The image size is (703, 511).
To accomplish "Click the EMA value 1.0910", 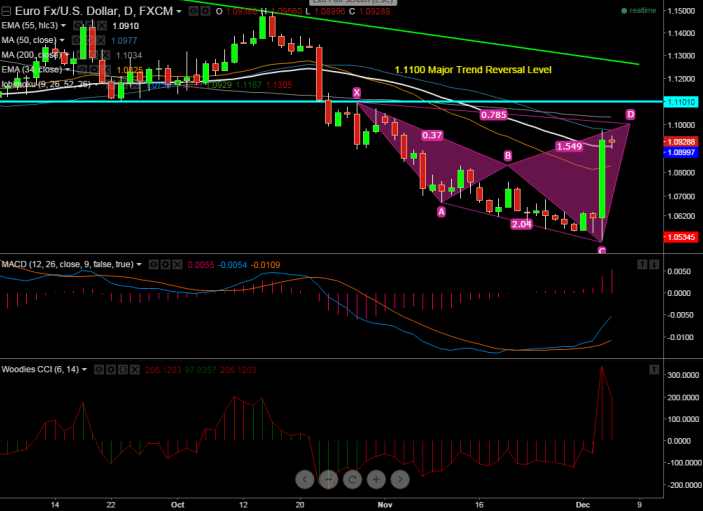I will pyautogui.click(x=125, y=26).
